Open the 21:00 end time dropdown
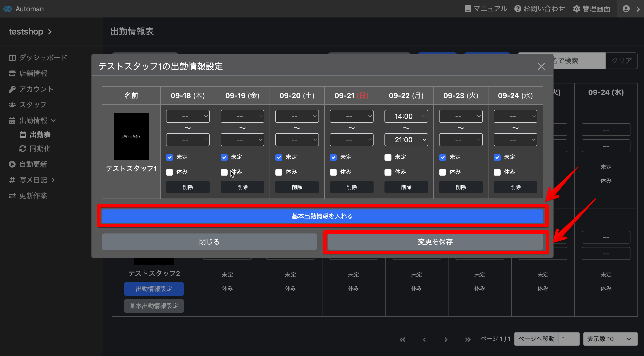This screenshot has height=356, width=644. (406, 140)
